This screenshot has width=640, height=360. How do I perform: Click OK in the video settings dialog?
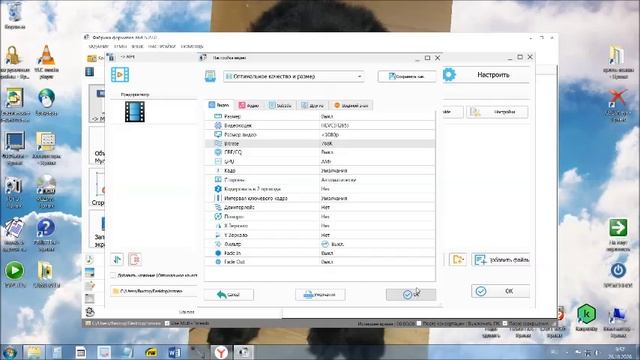[x=411, y=294]
